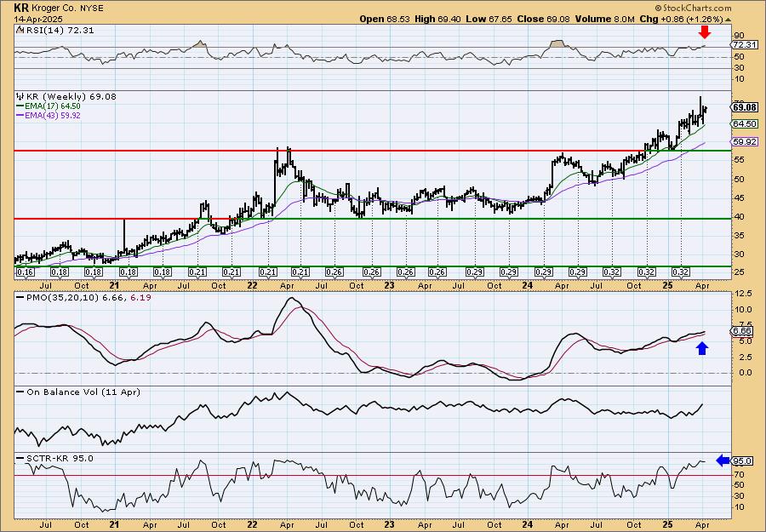Click the 55 price axis label
Screen dimensions: 766x532
tap(739, 160)
